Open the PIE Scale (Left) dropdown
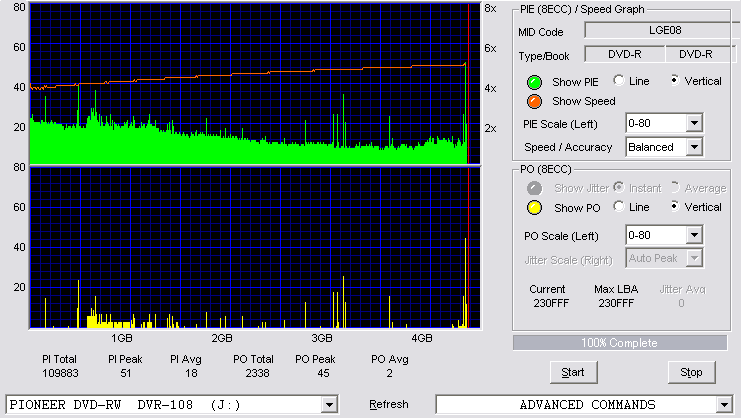The image size is (741, 418). pos(694,123)
